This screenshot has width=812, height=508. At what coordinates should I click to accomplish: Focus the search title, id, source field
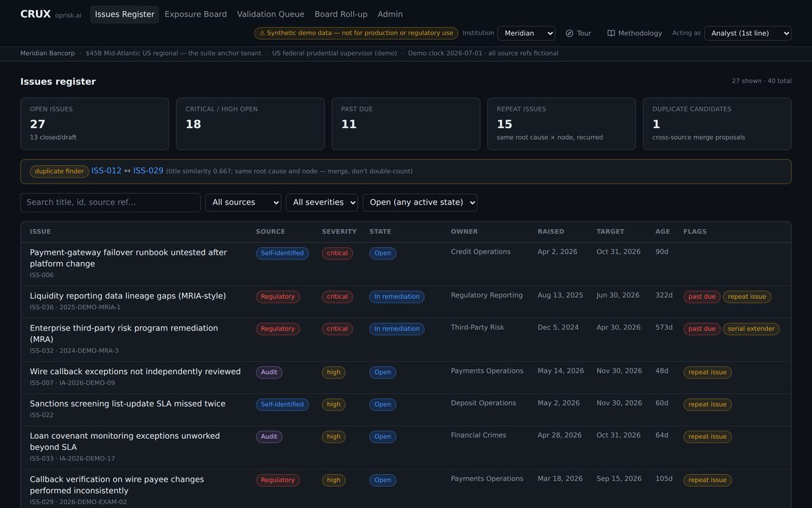coord(110,203)
